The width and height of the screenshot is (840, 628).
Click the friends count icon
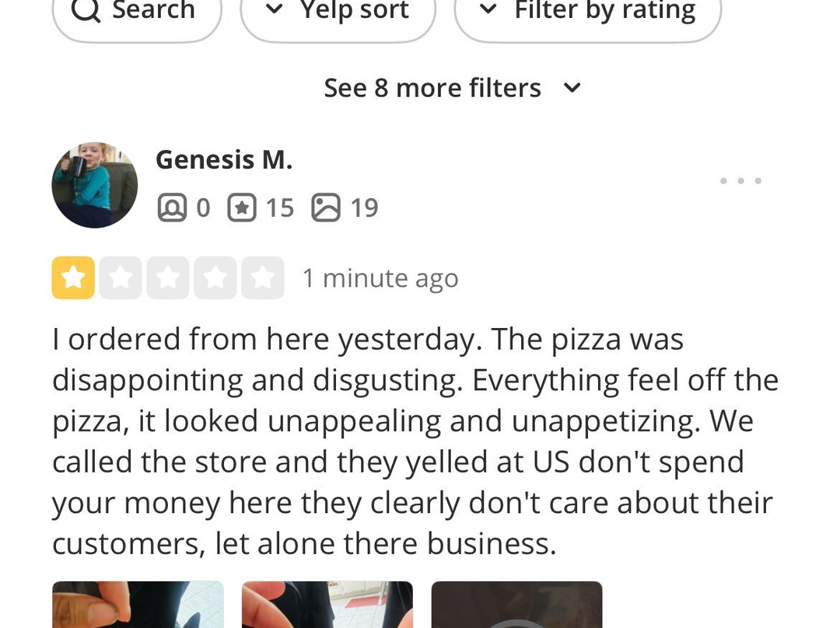[x=172, y=208]
